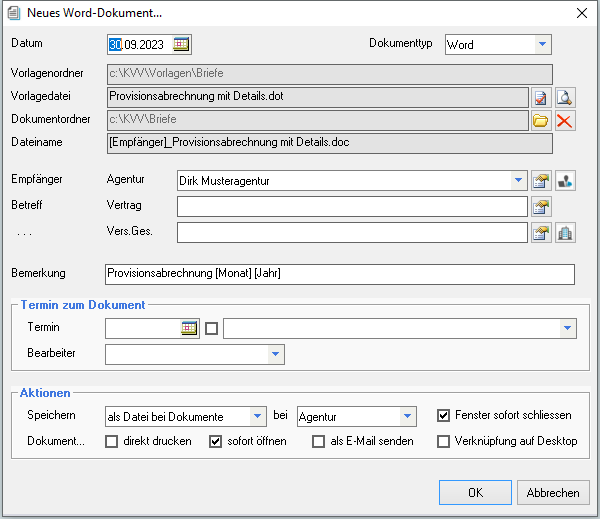Expand the Dokumenttyp dropdown showing Word

point(542,44)
